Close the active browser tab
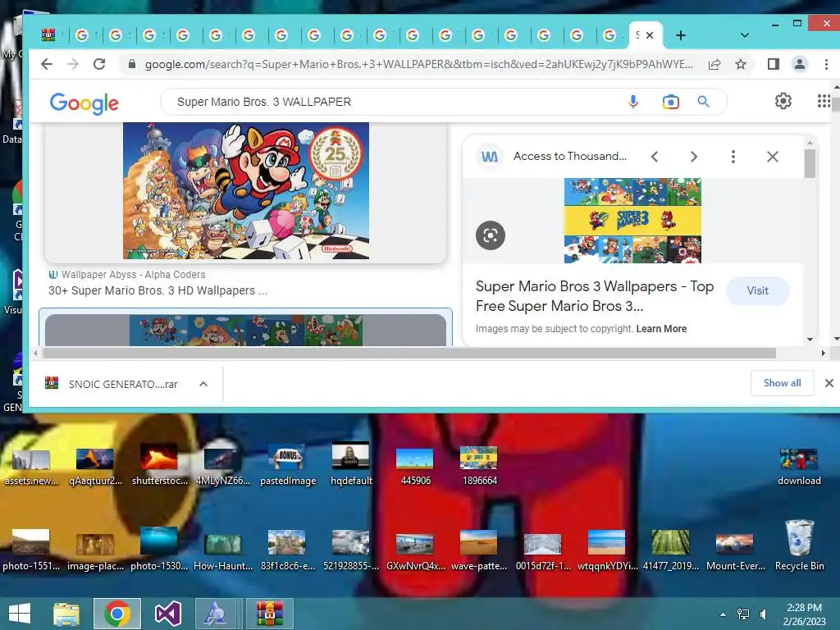 coord(650,35)
